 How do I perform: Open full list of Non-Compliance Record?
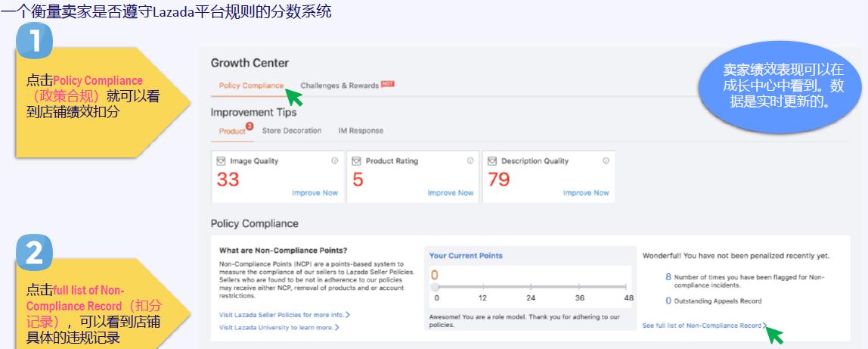pyautogui.click(x=705, y=326)
